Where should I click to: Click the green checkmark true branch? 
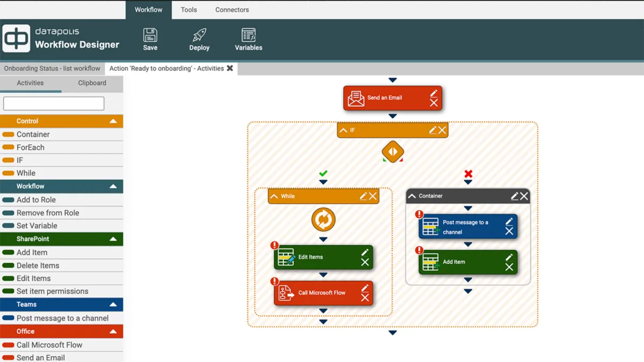323,174
